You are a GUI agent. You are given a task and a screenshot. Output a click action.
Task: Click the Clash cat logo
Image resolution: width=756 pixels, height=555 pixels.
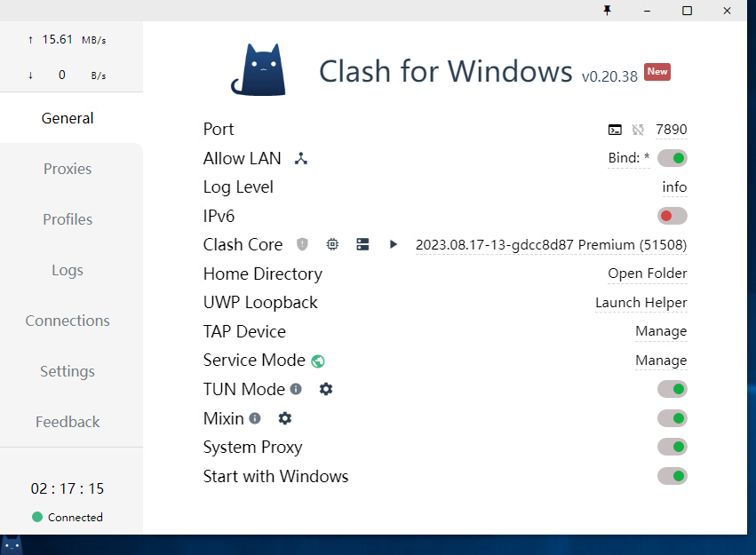pyautogui.click(x=259, y=70)
